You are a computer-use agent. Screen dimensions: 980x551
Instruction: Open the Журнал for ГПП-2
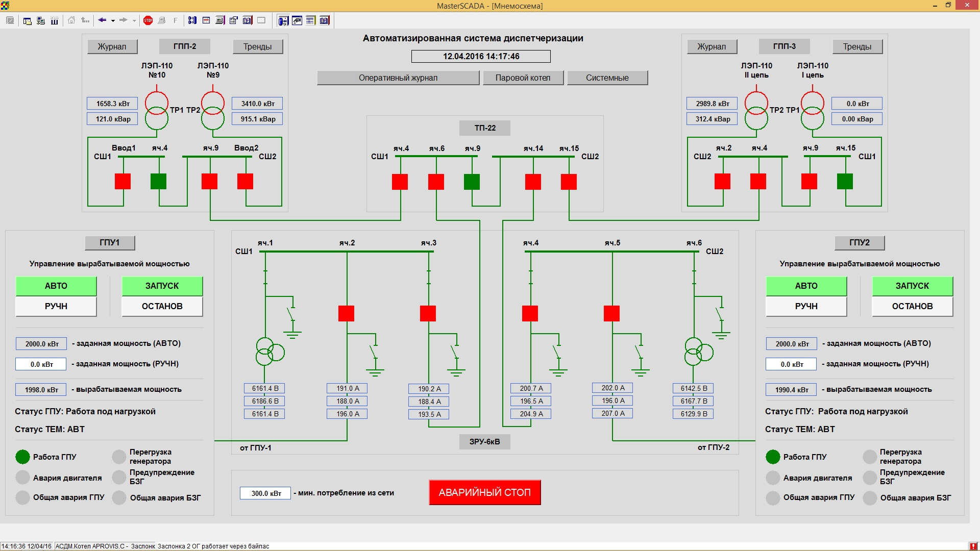[112, 46]
